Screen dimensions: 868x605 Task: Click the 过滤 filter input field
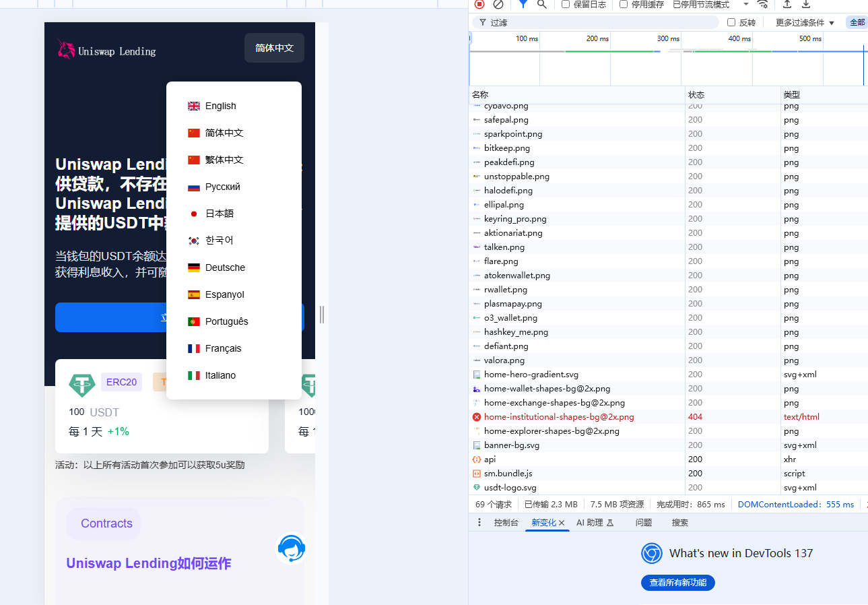click(x=596, y=22)
